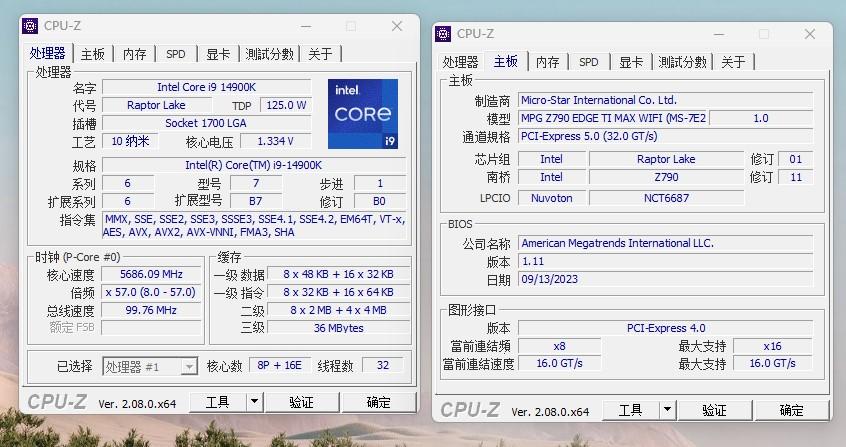Click the 确定 button in right window
This screenshot has height=447, width=846.
pyautogui.click(x=792, y=410)
